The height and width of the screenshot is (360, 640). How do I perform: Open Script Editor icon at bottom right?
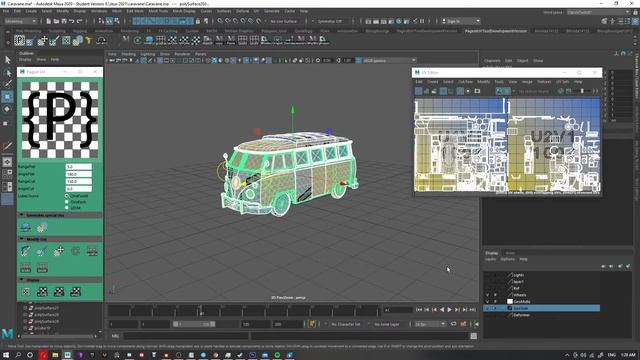point(473,336)
